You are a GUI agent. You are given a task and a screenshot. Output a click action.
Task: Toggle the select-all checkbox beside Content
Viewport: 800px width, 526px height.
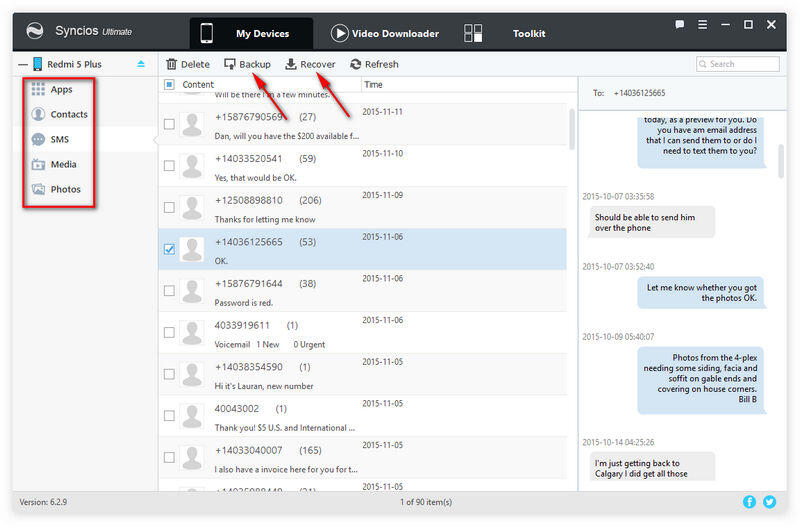[169, 84]
